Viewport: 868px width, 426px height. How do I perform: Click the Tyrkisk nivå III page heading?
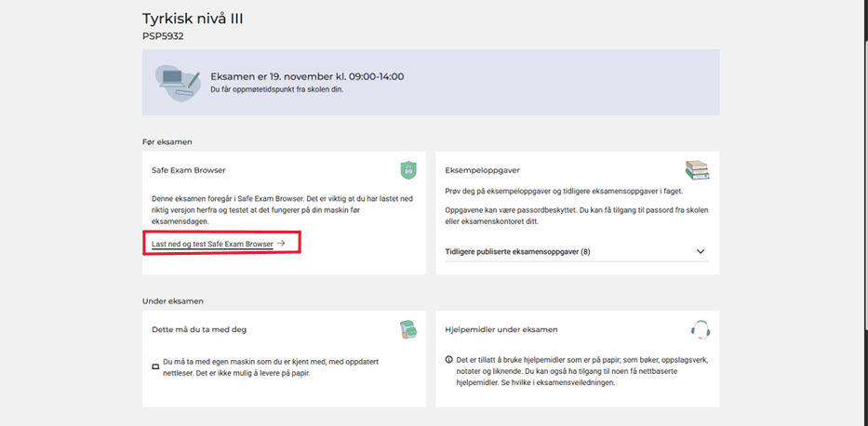193,19
